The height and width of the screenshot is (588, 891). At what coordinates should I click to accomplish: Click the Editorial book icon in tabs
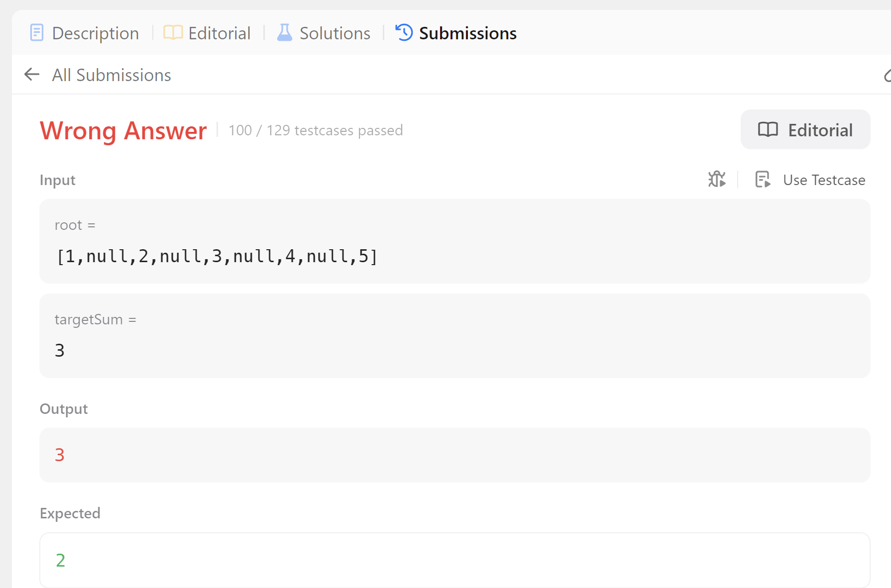173,33
